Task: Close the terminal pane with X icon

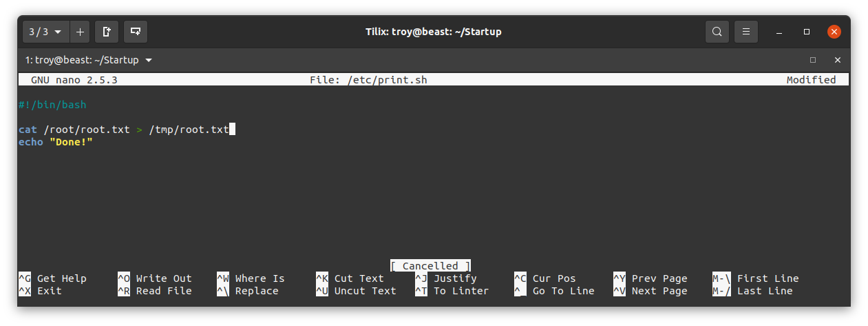Action: pos(838,60)
